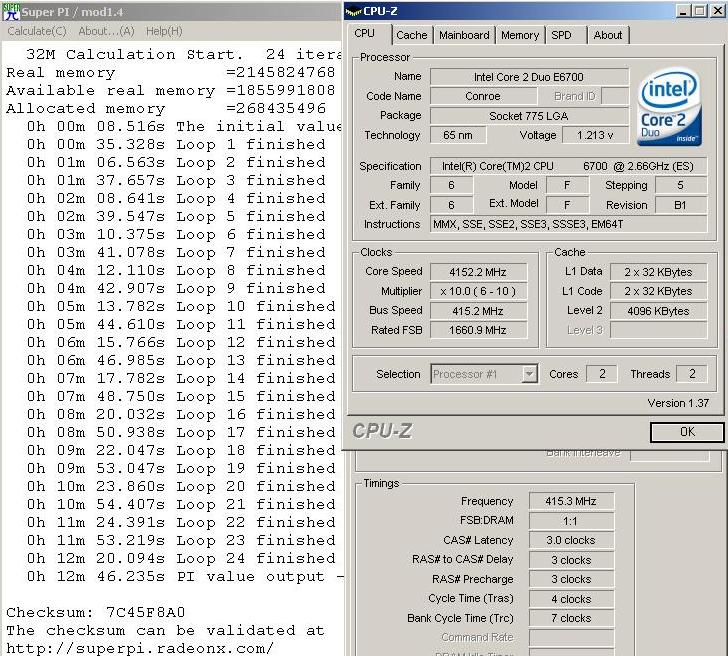The image size is (728, 656).
Task: Click the Real memory =2145824768 line
Action: tap(170, 72)
